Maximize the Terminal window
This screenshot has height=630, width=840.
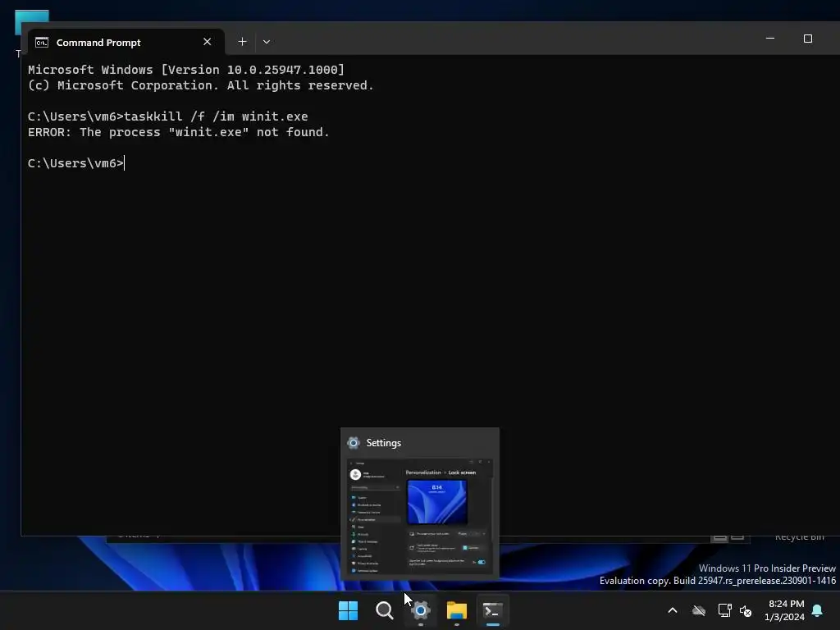click(x=808, y=39)
